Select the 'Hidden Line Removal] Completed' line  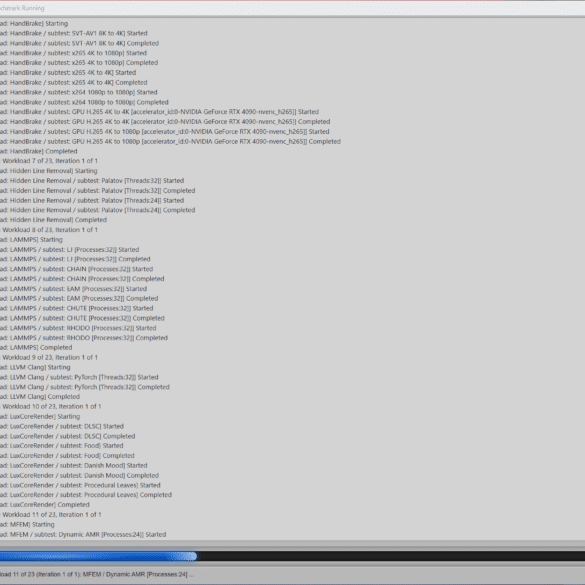tap(54, 220)
